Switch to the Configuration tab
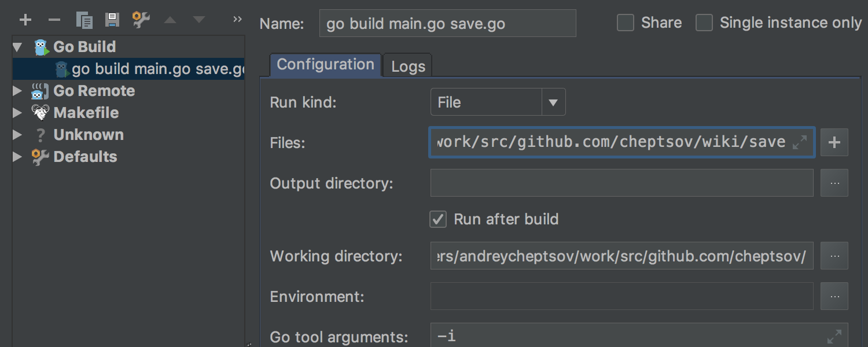868x347 pixels. coord(325,65)
